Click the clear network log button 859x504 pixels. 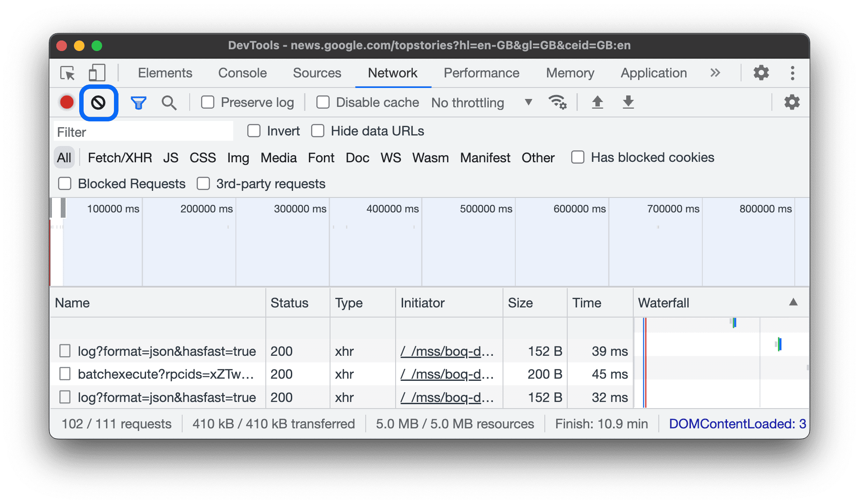[97, 102]
